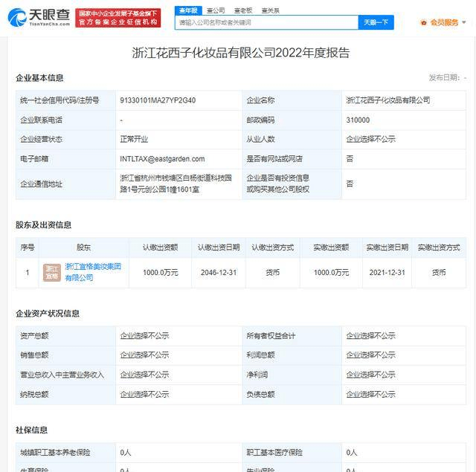Click the Tianyancha logo
This screenshot has height=472, width=476.
point(39,16)
